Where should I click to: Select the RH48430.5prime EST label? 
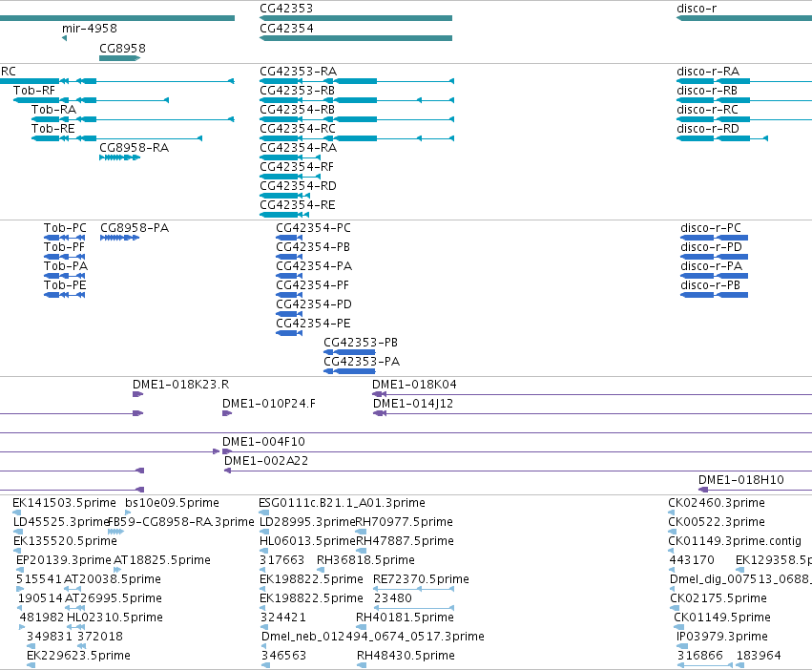406,657
